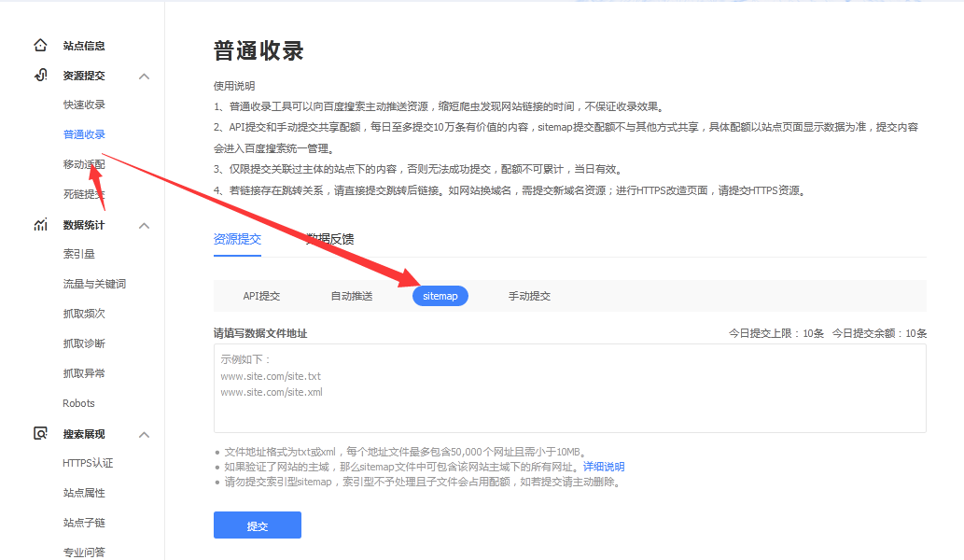This screenshot has height=560, width=964.
Task: Click into the sitemap file address textbox
Action: pos(569,388)
